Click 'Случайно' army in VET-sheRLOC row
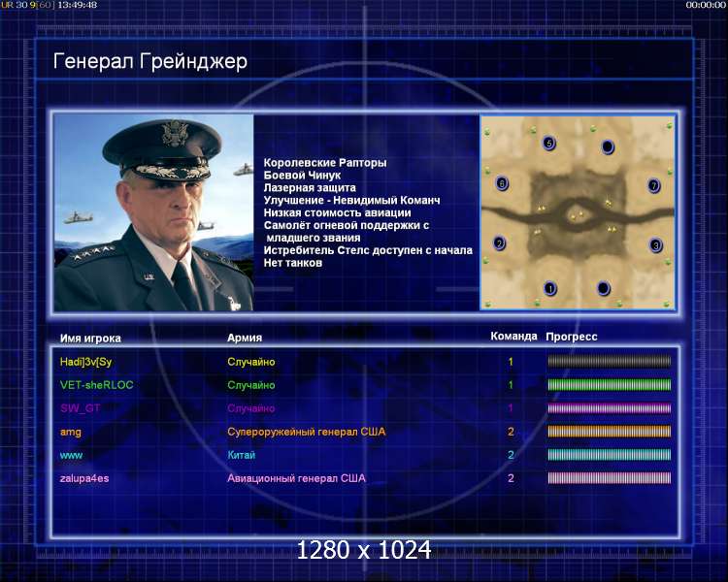This screenshot has height=582, width=728. pos(250,385)
